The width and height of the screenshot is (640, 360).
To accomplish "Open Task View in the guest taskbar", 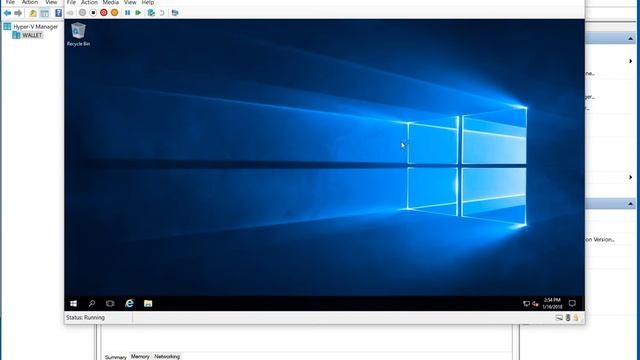I will 110,303.
